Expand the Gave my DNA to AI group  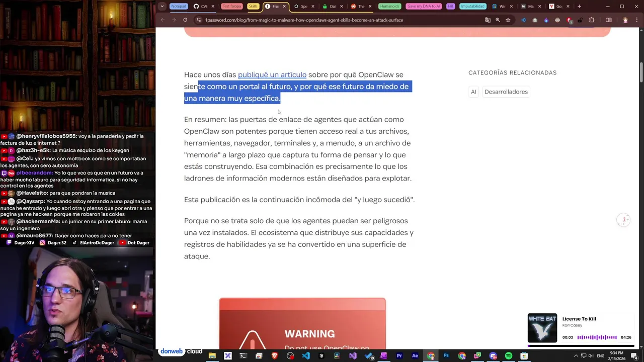(423, 7)
